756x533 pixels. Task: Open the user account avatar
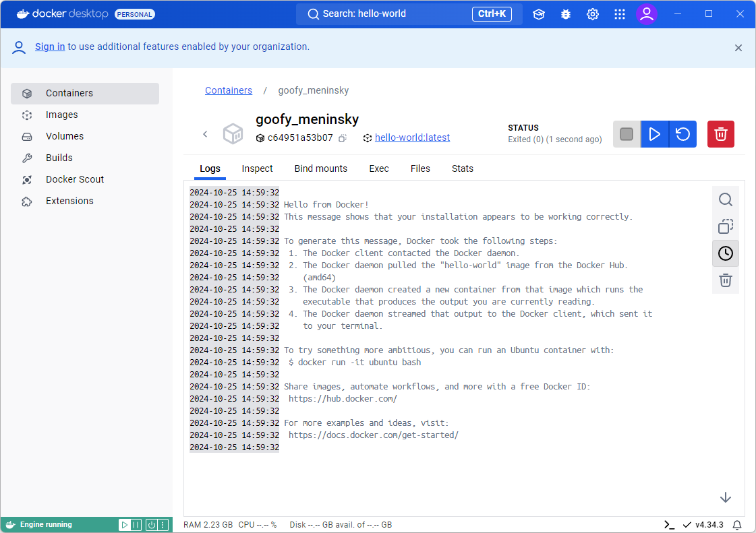click(647, 14)
